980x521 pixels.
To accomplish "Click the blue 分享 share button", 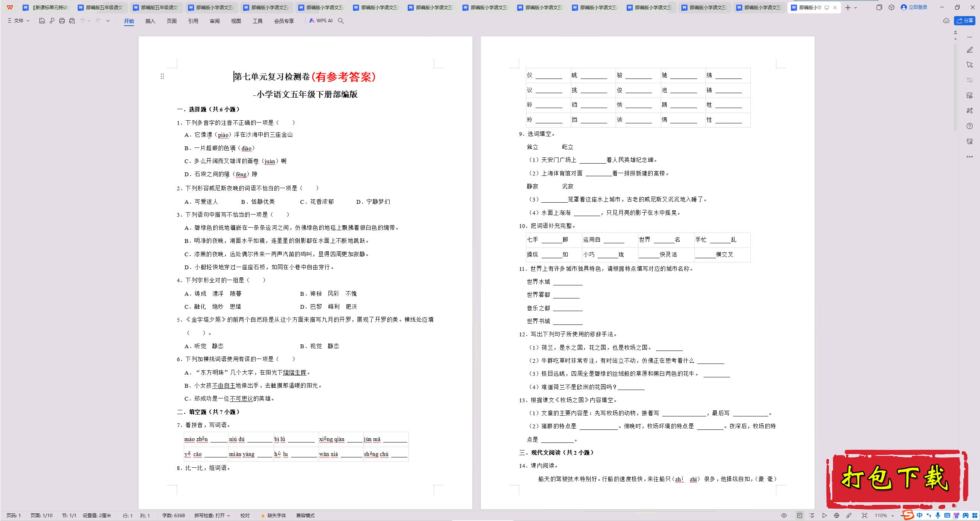I will click(x=965, y=21).
